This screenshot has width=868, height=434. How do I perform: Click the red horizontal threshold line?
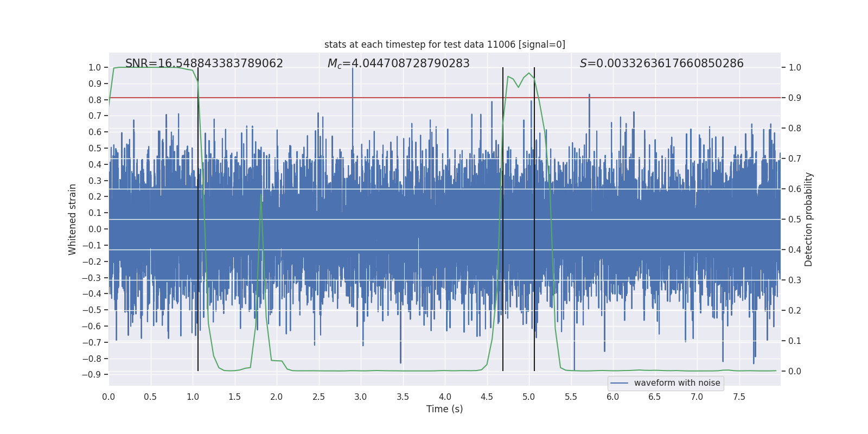[445, 98]
